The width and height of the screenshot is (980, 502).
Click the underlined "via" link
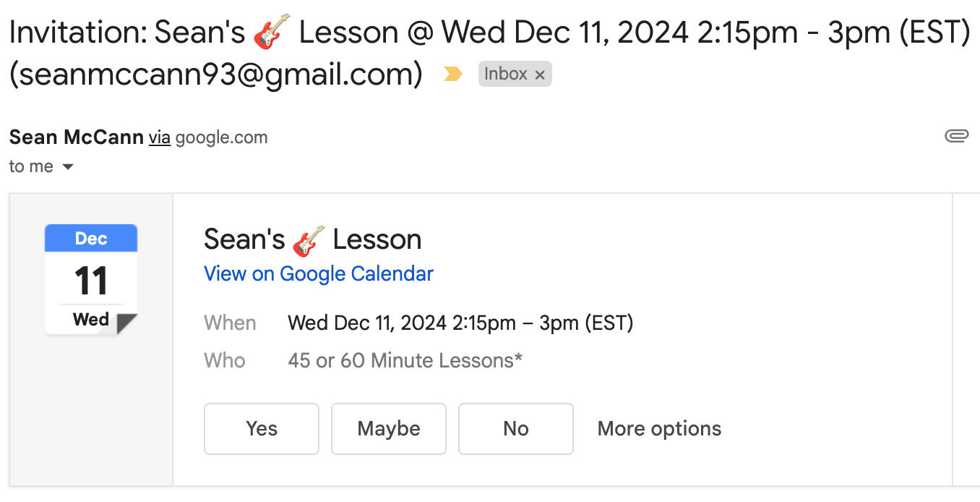[x=160, y=137]
